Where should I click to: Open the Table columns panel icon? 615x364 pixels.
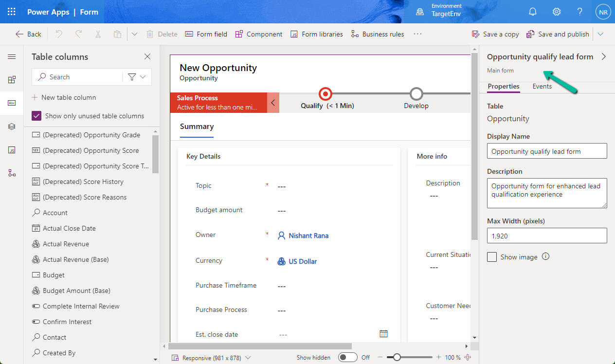click(12, 103)
